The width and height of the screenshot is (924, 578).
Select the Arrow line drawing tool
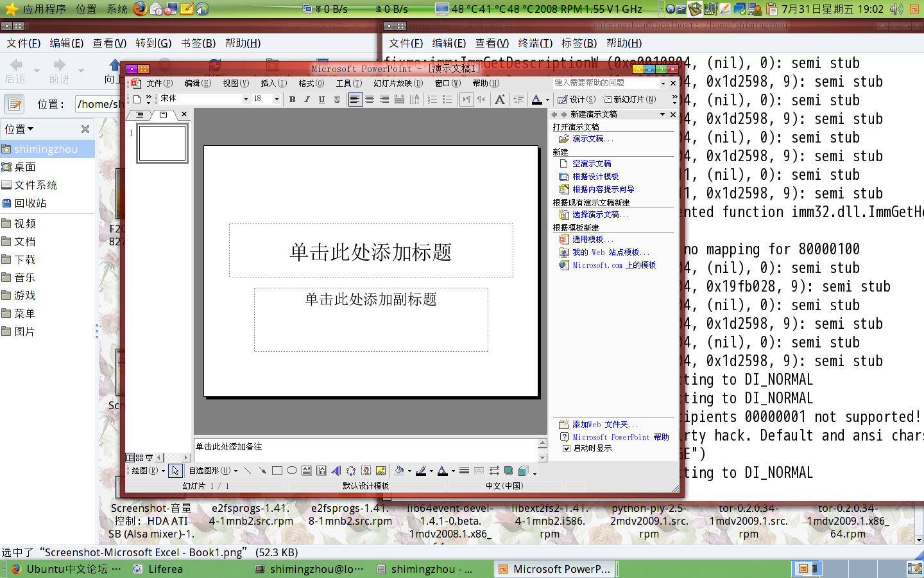pos(262,470)
